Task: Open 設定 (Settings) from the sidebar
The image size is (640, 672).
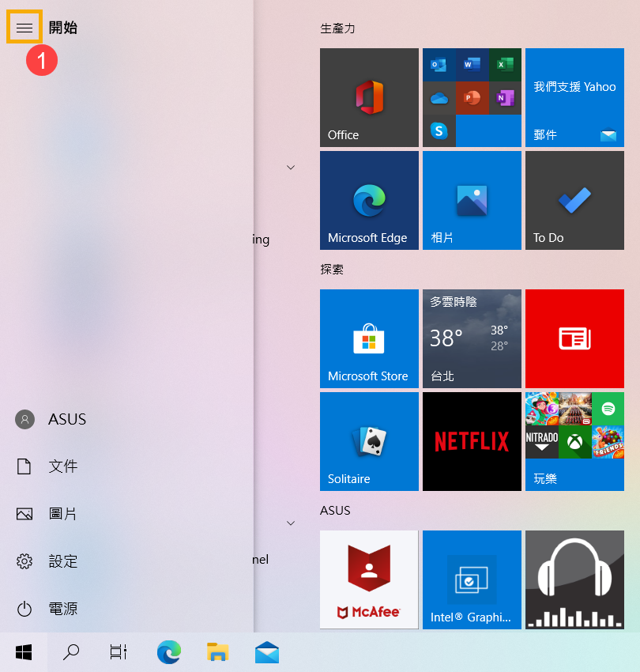Action: point(51,561)
